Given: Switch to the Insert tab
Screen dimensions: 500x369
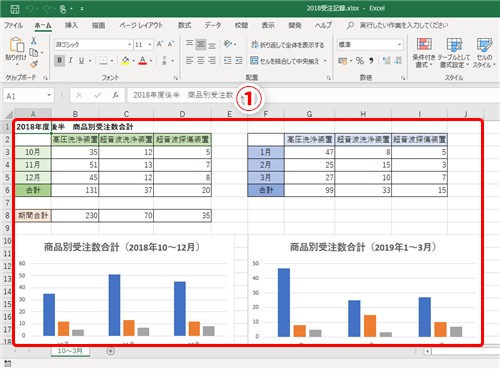Looking at the screenshot, I should 71,25.
